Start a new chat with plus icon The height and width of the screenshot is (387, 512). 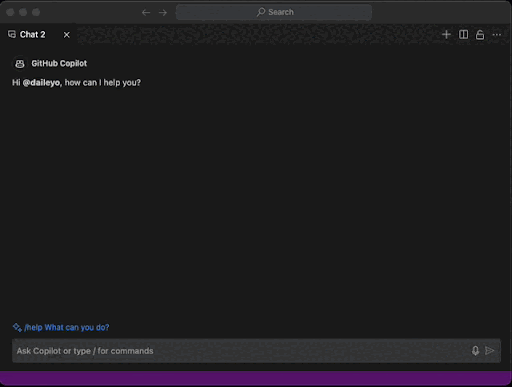pyautogui.click(x=446, y=34)
